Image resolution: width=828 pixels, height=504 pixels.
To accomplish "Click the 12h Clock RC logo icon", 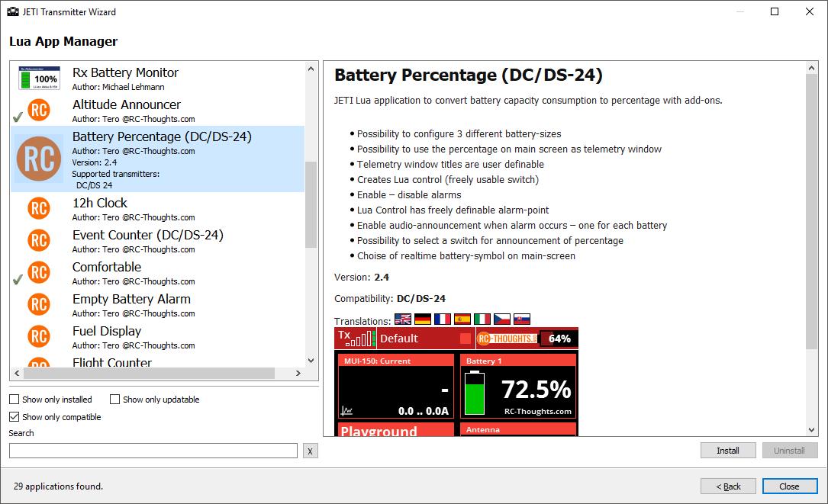I will (39, 208).
